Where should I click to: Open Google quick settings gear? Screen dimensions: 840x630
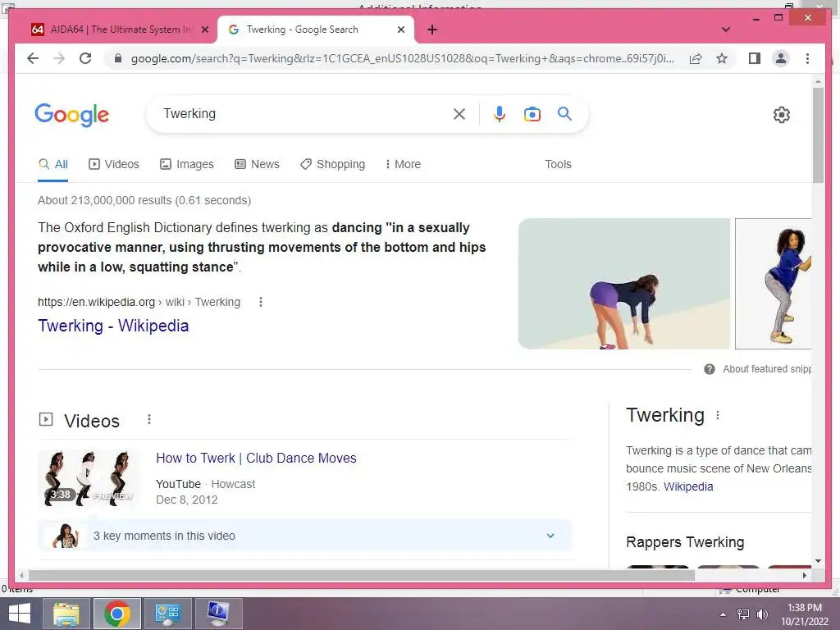[782, 115]
